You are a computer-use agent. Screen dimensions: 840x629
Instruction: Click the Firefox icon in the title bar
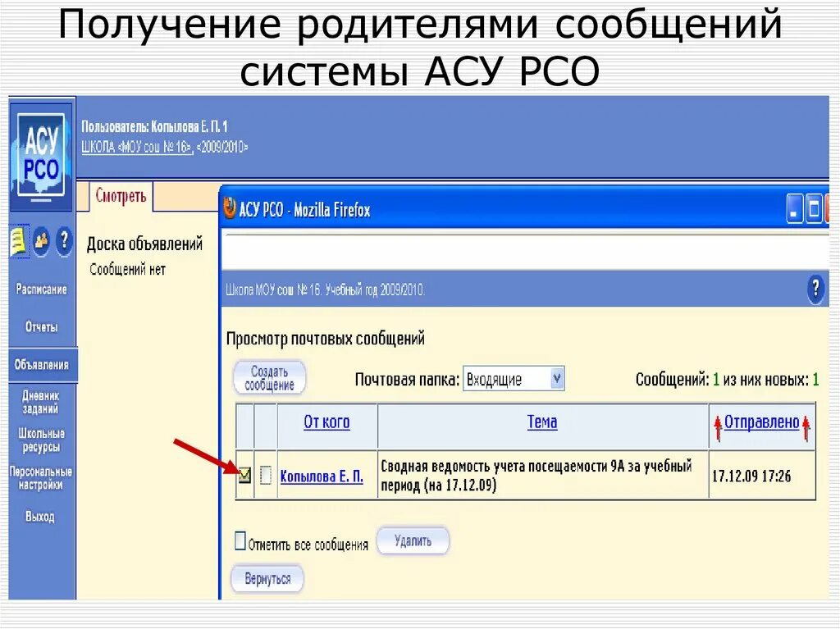[230, 208]
